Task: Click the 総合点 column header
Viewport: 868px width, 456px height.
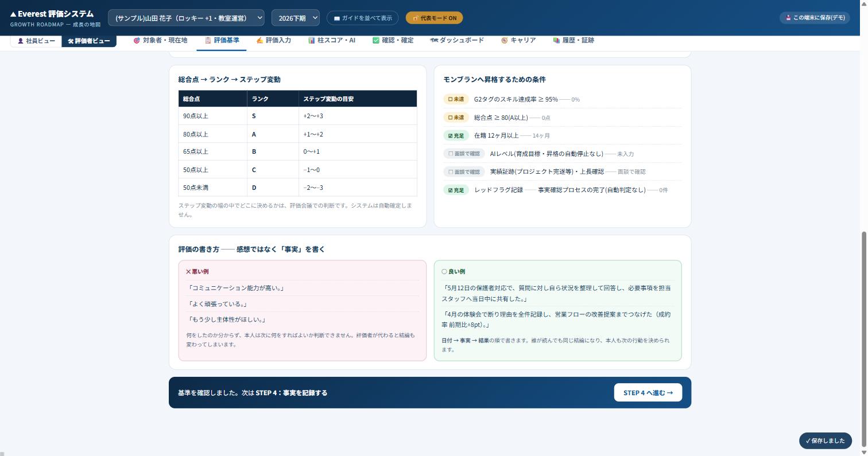Action: 213,99
